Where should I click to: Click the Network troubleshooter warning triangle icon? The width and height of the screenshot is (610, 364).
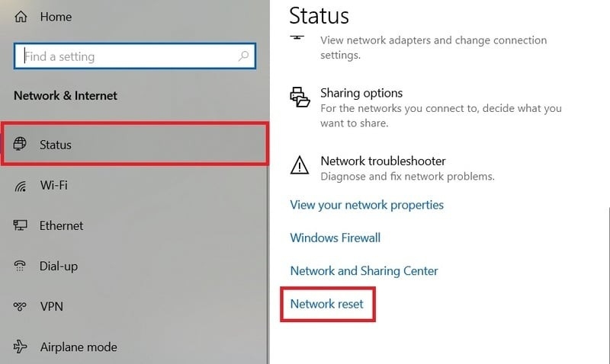click(x=300, y=165)
